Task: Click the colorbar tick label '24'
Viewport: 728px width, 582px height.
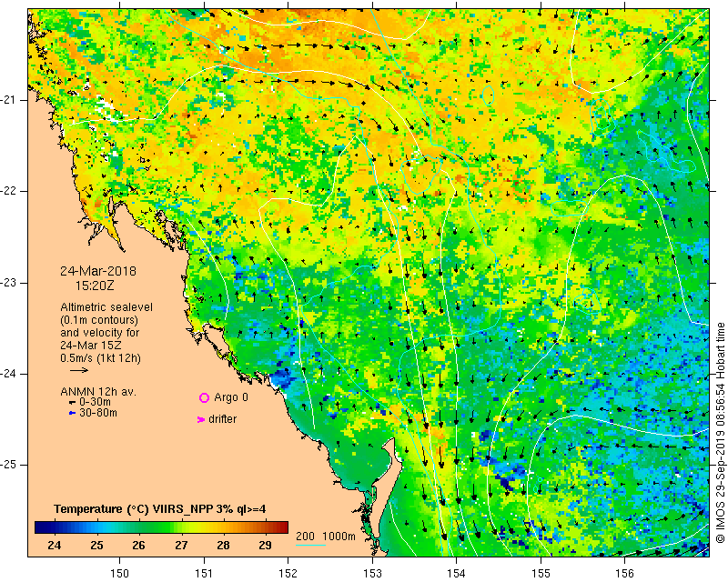Action: coord(55,546)
